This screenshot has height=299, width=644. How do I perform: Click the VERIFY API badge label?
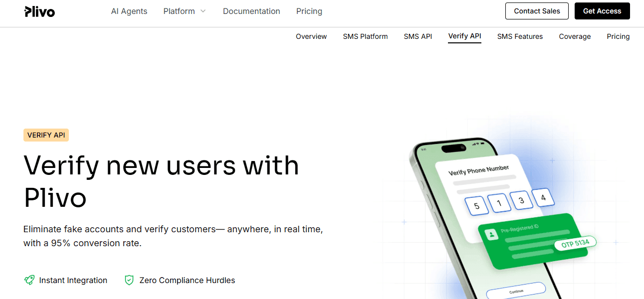46,135
